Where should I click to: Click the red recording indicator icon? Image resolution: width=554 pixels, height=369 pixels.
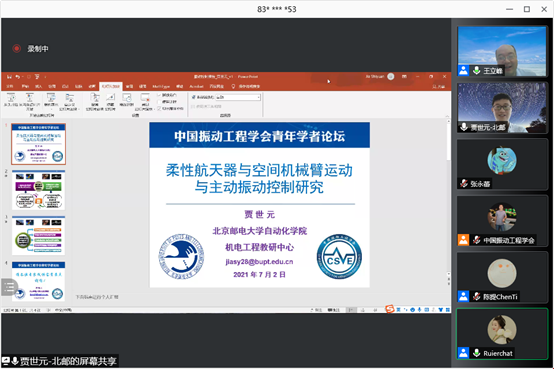click(x=17, y=48)
